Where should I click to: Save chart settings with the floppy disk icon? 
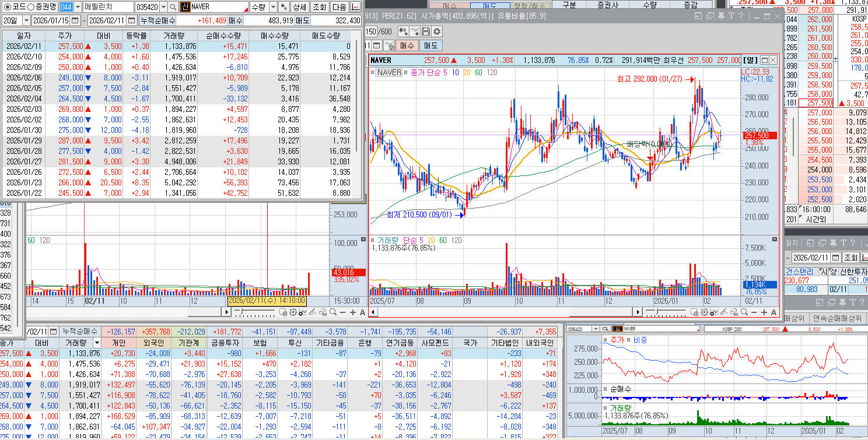click(x=426, y=31)
